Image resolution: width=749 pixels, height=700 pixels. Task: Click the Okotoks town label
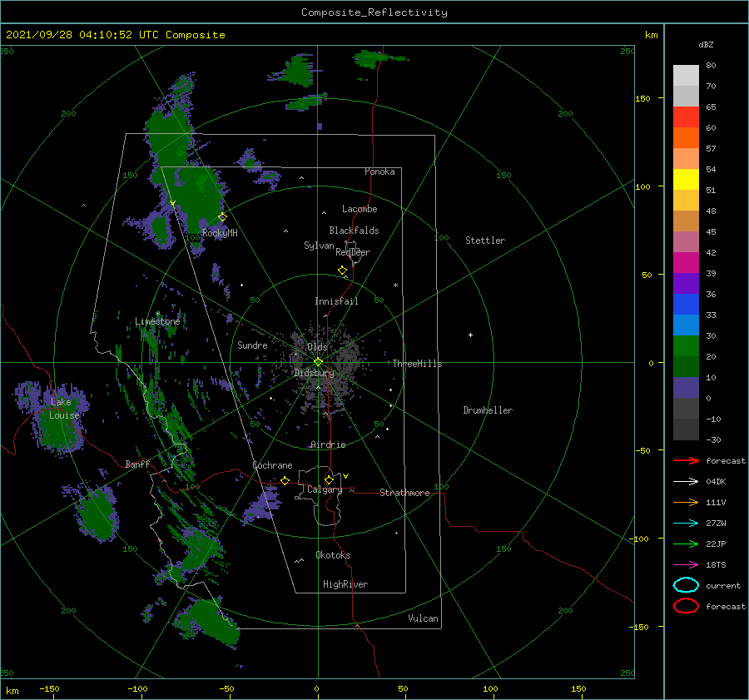point(333,555)
